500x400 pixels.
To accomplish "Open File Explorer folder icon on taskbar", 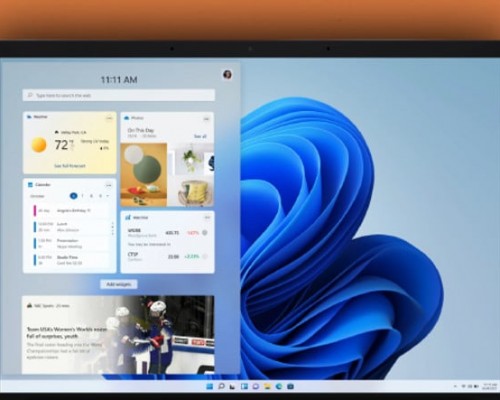I will (x=267, y=386).
